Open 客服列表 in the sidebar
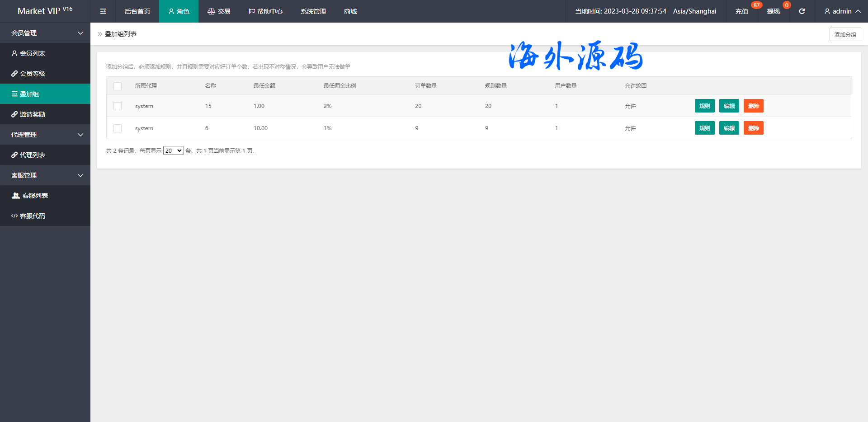 [35, 196]
